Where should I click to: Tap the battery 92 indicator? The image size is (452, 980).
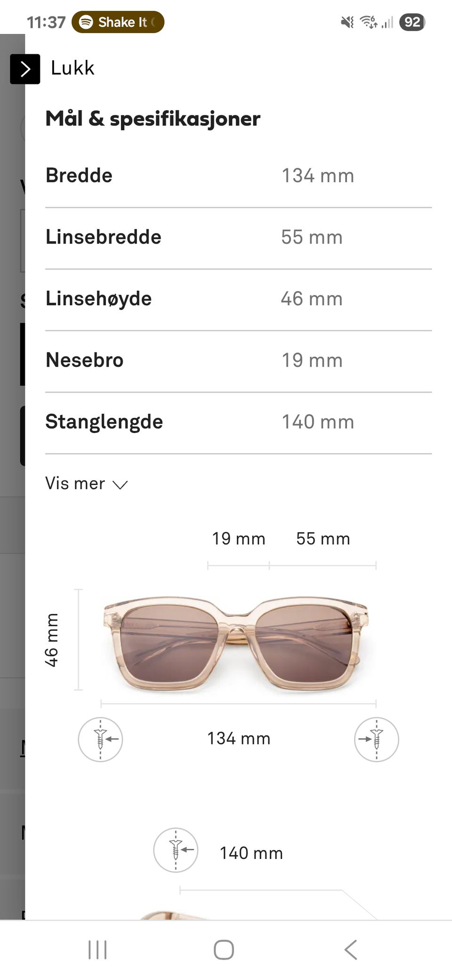[412, 22]
